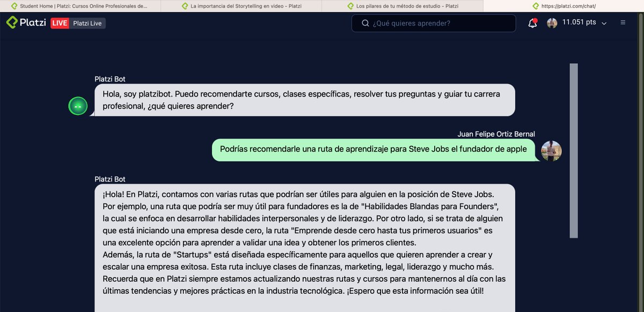
Task: Click the Platzi Bot greeting message bubble
Action: 305,100
